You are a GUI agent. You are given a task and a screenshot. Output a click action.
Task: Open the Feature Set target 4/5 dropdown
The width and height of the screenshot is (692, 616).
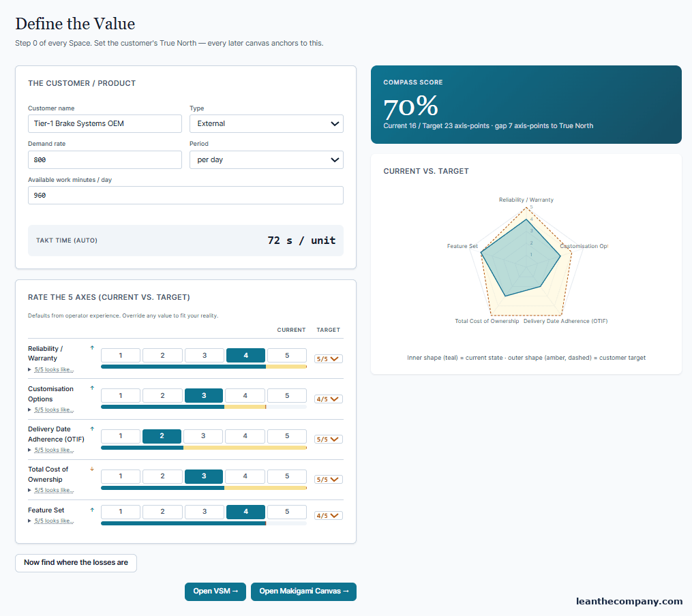pyautogui.click(x=329, y=515)
